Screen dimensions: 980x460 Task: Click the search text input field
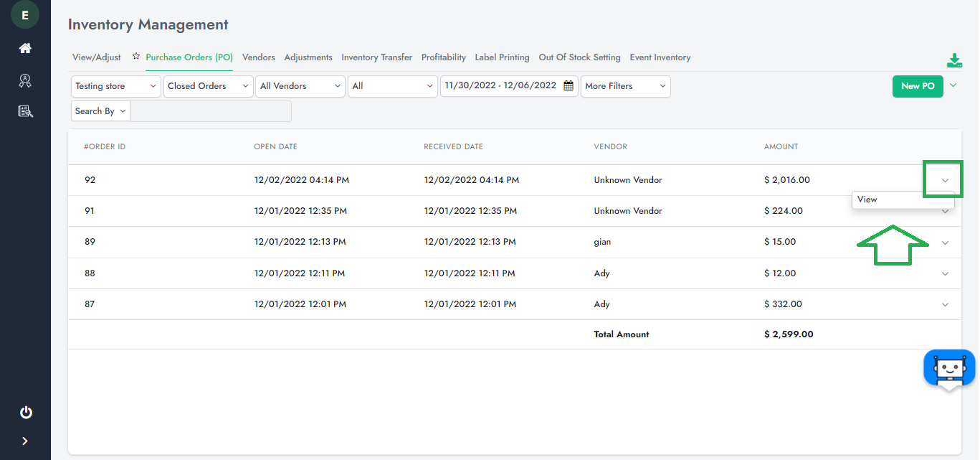pyautogui.click(x=211, y=111)
